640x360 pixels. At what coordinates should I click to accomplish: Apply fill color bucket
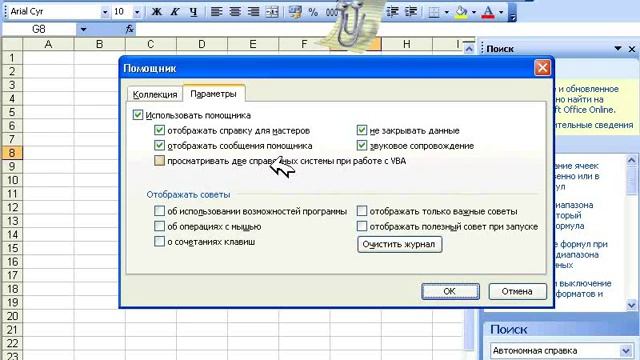point(462,12)
